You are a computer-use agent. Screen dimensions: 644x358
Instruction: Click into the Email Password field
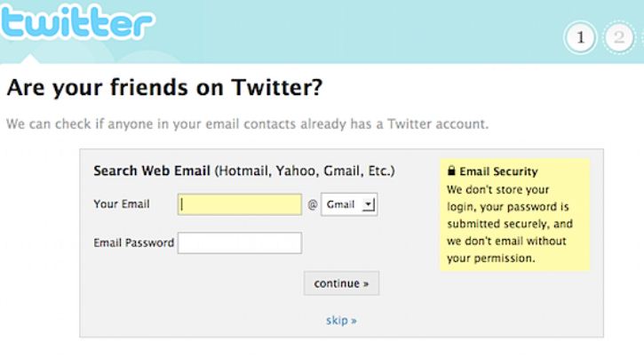point(240,243)
